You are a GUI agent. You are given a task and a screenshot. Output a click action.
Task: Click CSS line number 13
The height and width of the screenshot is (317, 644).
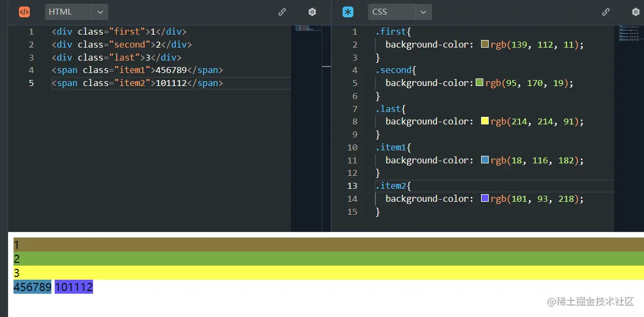click(352, 186)
